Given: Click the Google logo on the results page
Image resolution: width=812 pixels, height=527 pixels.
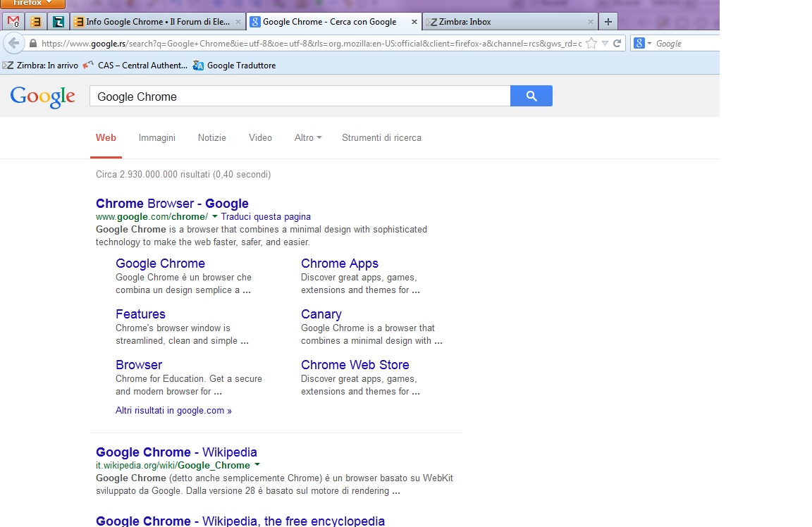Looking at the screenshot, I should pyautogui.click(x=42, y=97).
